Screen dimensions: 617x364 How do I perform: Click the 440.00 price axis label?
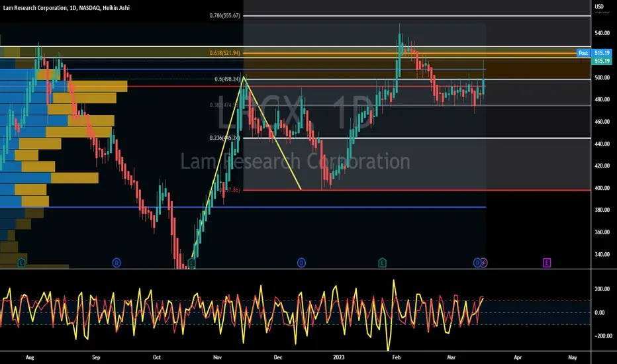click(x=602, y=144)
